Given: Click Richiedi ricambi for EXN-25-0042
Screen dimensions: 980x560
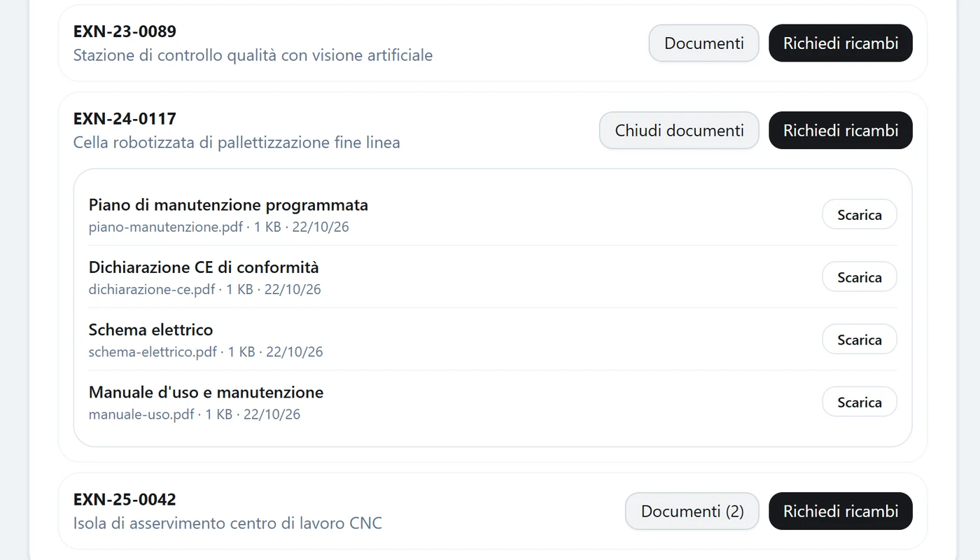Looking at the screenshot, I should 841,511.
